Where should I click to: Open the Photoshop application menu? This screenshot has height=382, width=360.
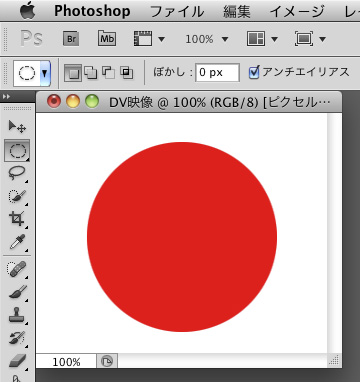[92, 11]
